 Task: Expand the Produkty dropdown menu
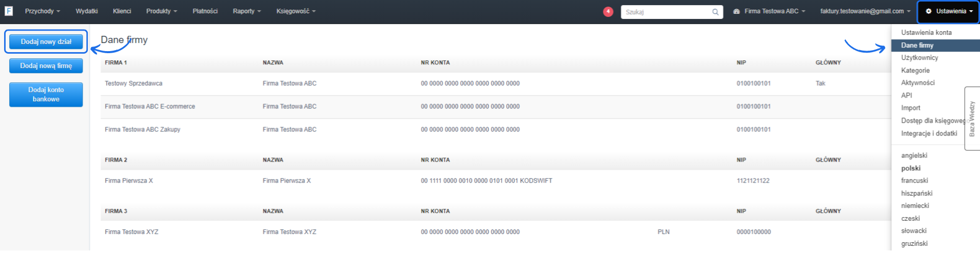pos(161,11)
